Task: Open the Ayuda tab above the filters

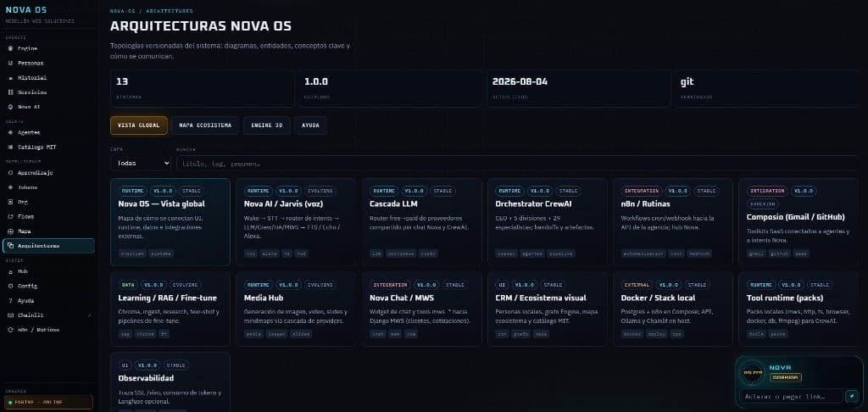Action: pyautogui.click(x=310, y=125)
